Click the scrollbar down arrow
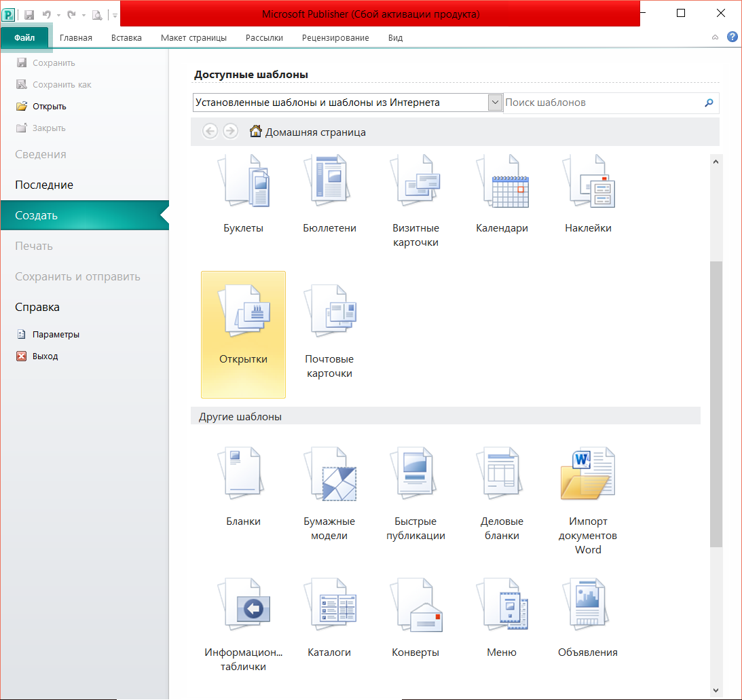The image size is (742, 700). pos(716,690)
